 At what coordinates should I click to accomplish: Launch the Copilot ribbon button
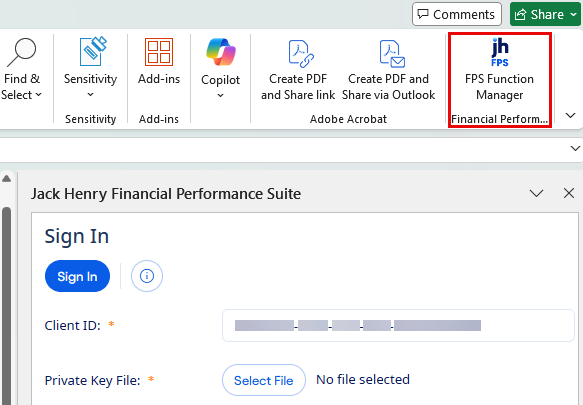pos(220,69)
